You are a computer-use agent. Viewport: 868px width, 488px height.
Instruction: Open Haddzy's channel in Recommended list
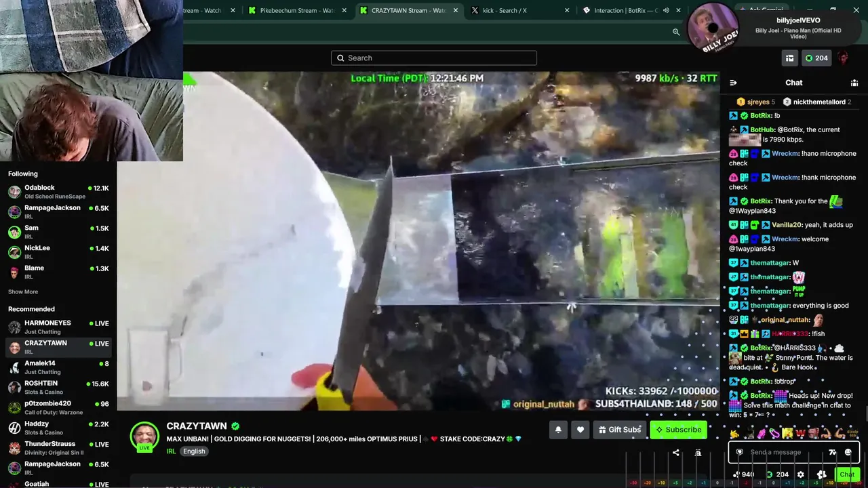58,428
